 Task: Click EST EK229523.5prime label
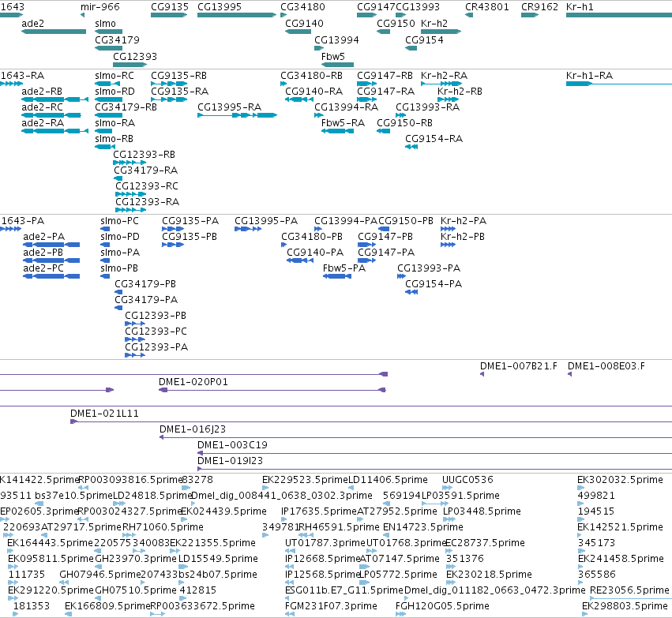pos(305,480)
